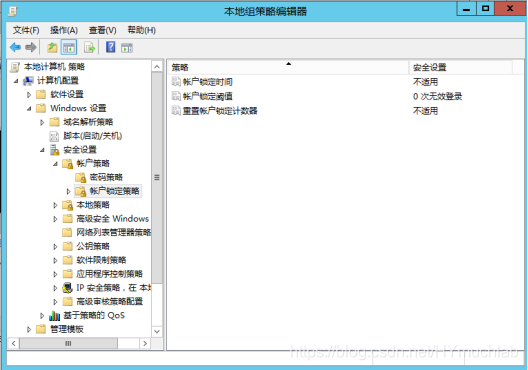Collapse the 计算机配置 node arrow
This screenshot has width=528, height=370.
[16, 81]
